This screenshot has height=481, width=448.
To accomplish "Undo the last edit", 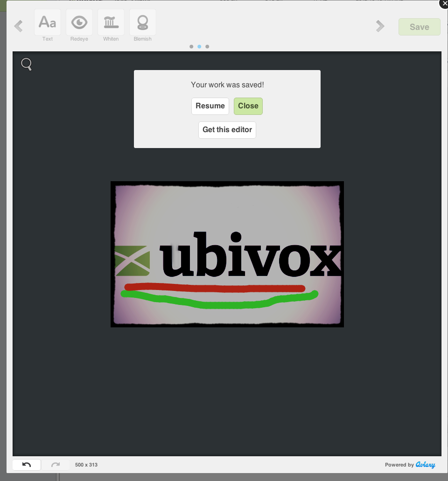I will [x=27, y=465].
